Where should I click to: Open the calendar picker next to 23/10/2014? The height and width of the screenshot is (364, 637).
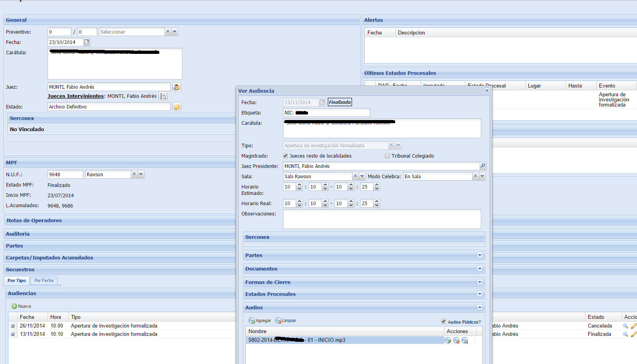point(87,42)
